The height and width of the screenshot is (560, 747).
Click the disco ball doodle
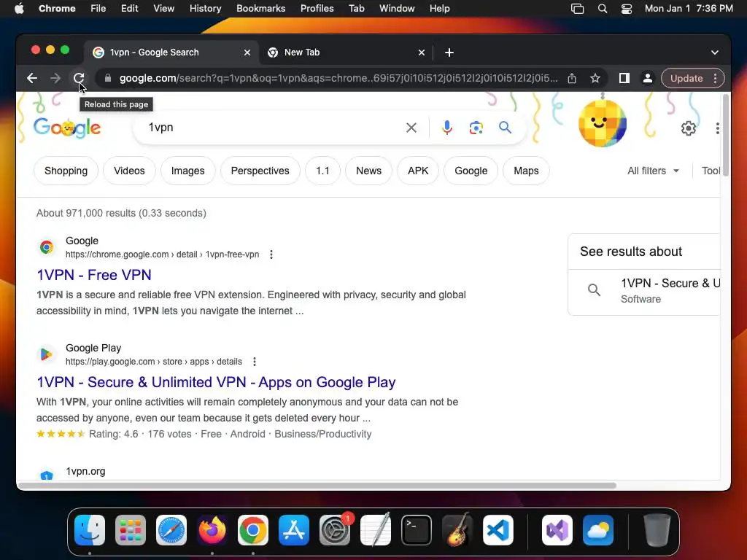pyautogui.click(x=602, y=122)
